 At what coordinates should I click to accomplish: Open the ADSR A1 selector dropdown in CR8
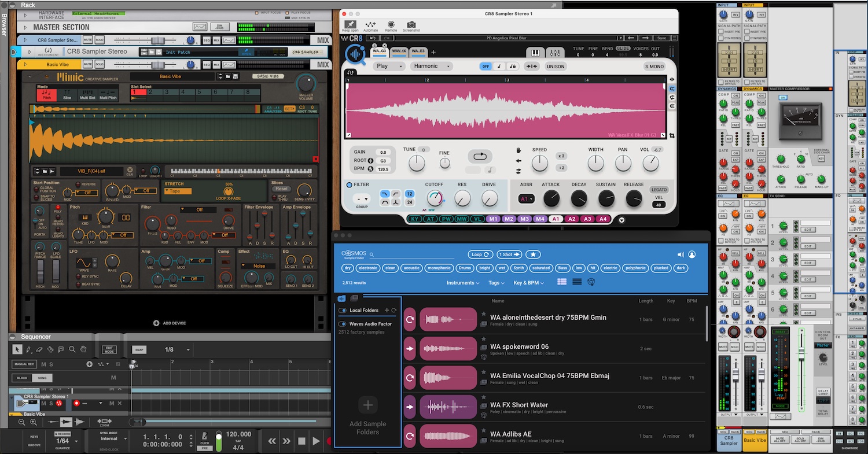tap(527, 199)
